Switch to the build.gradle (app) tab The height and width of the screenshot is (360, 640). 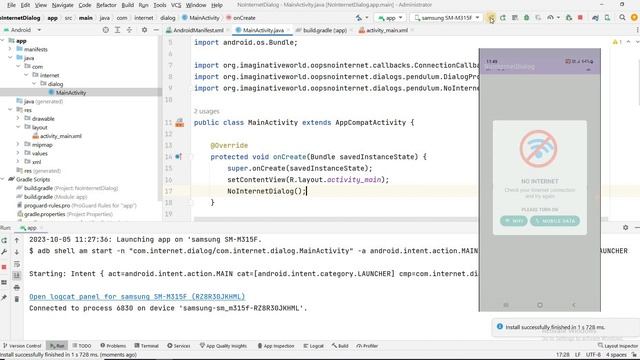[324, 30]
